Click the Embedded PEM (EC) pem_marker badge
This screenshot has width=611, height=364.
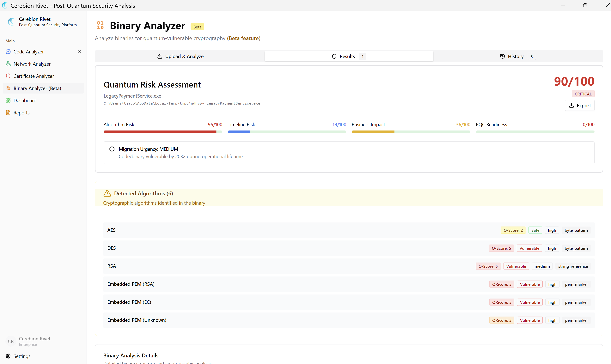[576, 302]
